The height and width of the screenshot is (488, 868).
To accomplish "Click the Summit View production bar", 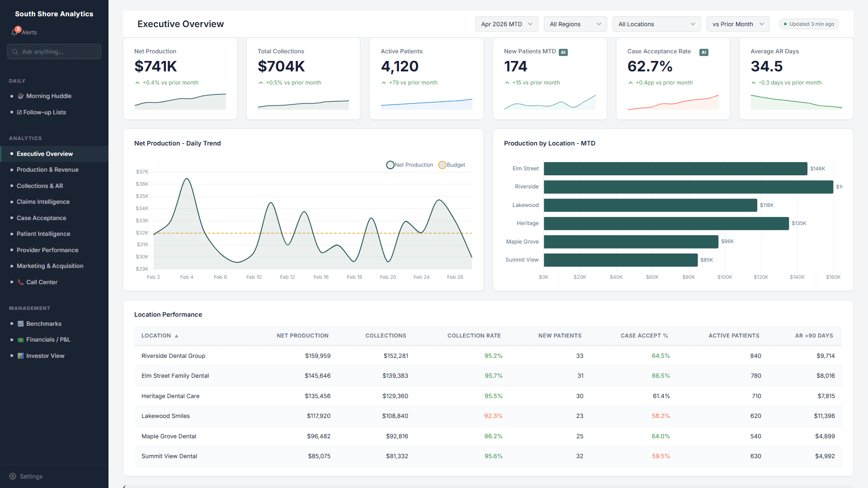I will 621,260.
